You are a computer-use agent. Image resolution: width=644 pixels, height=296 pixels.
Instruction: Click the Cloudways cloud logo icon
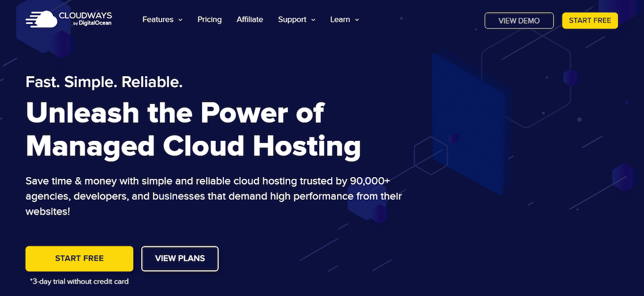click(42, 20)
